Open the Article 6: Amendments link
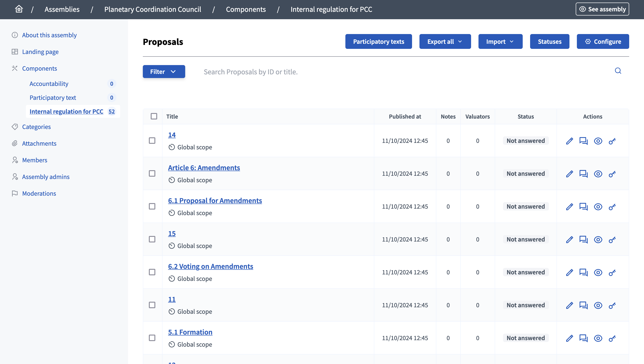Image resolution: width=644 pixels, height=364 pixels. pos(204,168)
